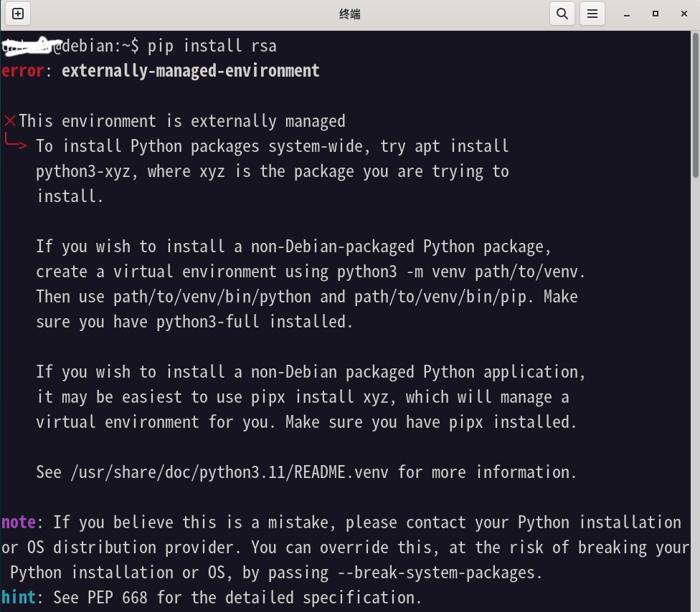Open the hamburger menu

592,14
